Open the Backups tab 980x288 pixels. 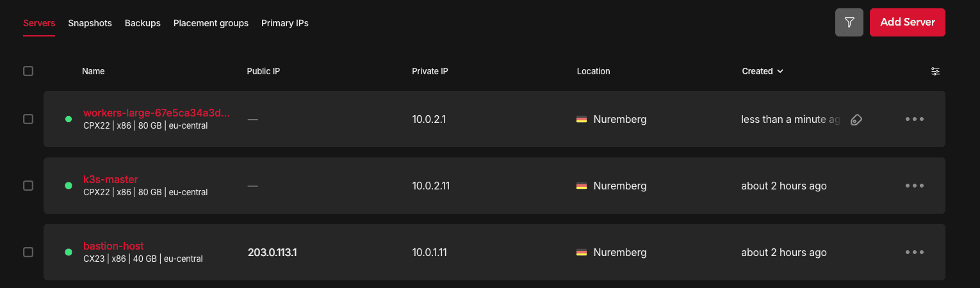(143, 23)
